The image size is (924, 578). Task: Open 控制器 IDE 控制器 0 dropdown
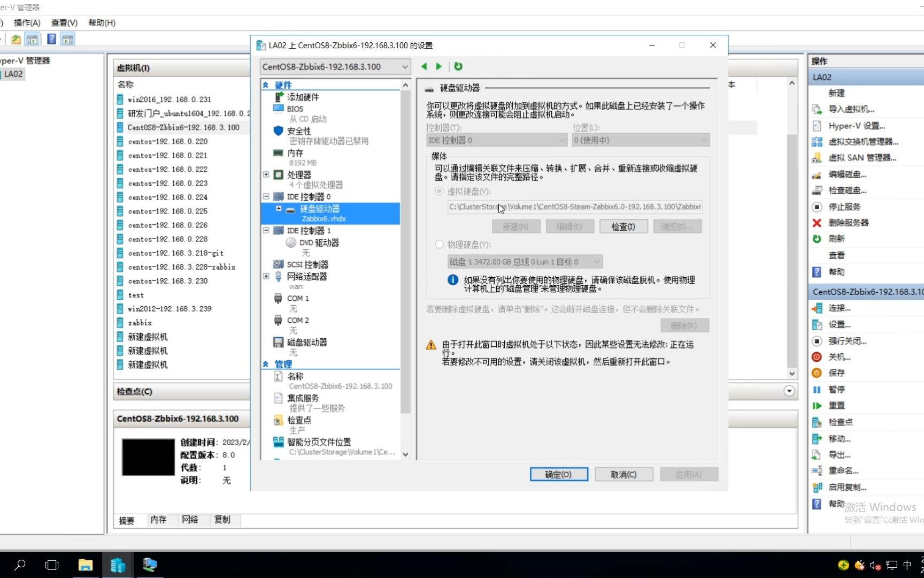click(496, 140)
